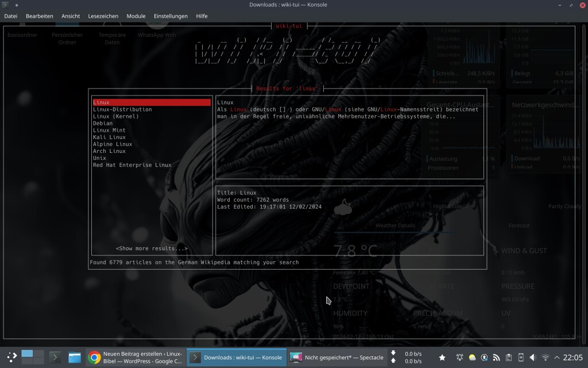The height and width of the screenshot is (368, 588).
Task: Select the Arch Linux result
Action: coord(109,151)
